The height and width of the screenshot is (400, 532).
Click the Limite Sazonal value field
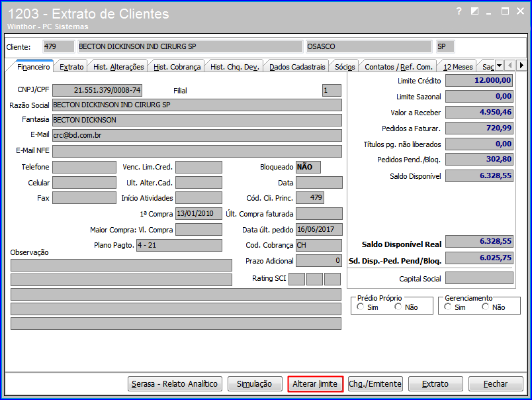coord(479,97)
